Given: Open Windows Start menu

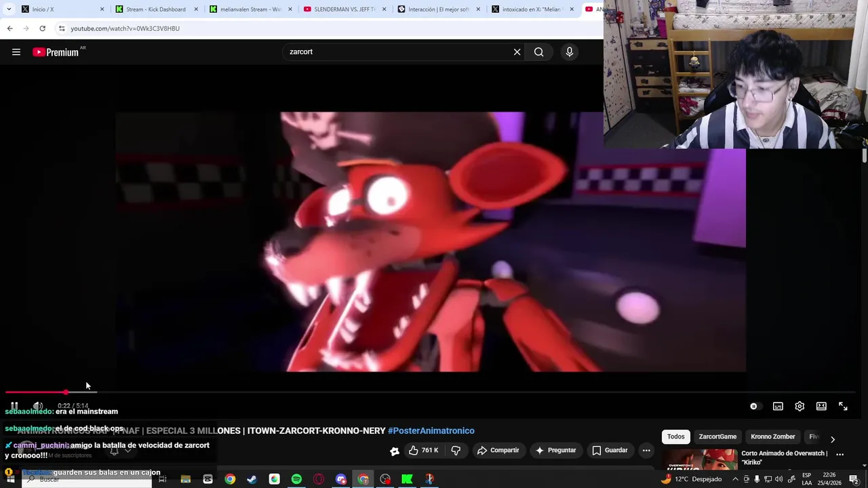Looking at the screenshot, I should coord(10,479).
